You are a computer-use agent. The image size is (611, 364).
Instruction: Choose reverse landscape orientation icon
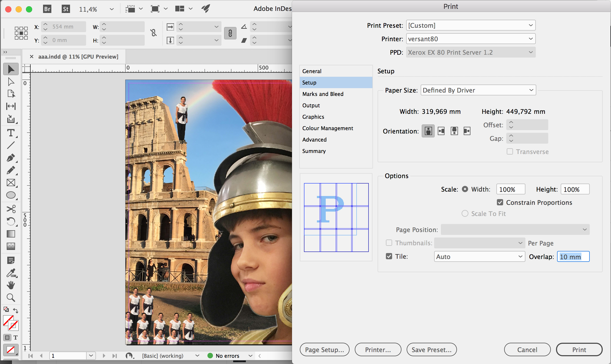(467, 131)
